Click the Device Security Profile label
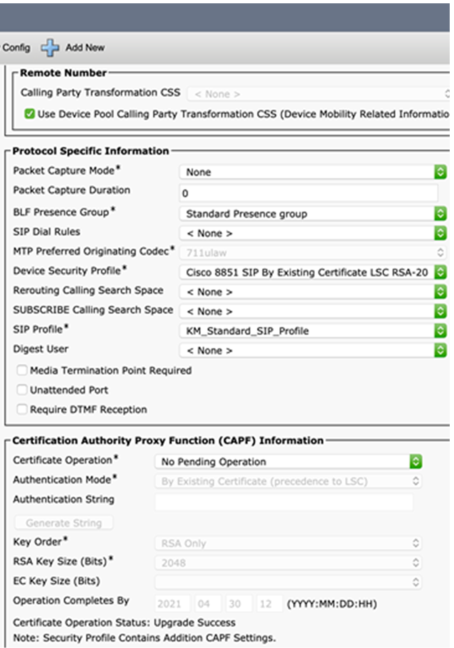The height and width of the screenshot is (648, 454). (x=69, y=271)
